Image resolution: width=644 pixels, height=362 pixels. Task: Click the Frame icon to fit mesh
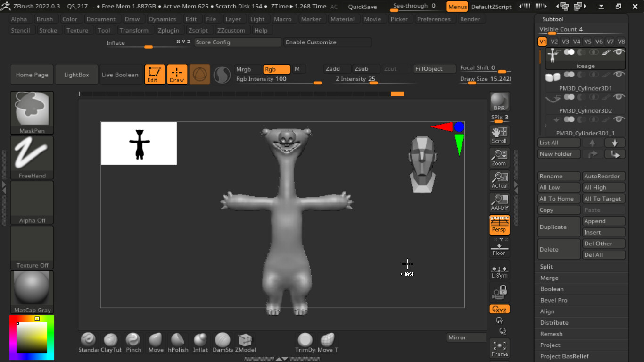click(499, 348)
